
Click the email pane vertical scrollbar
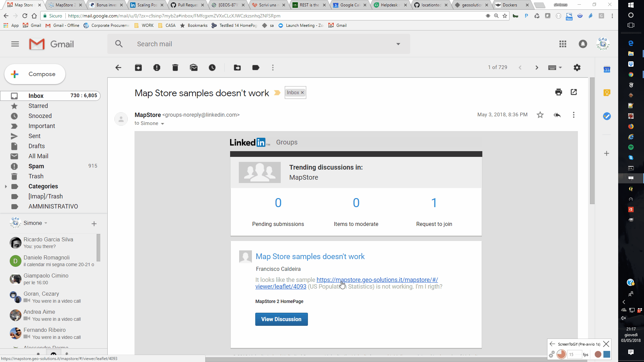[592, 141]
